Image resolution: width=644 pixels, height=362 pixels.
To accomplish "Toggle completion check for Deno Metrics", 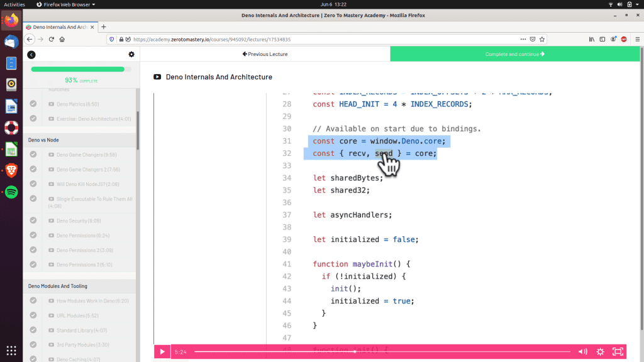I will pos(33,104).
